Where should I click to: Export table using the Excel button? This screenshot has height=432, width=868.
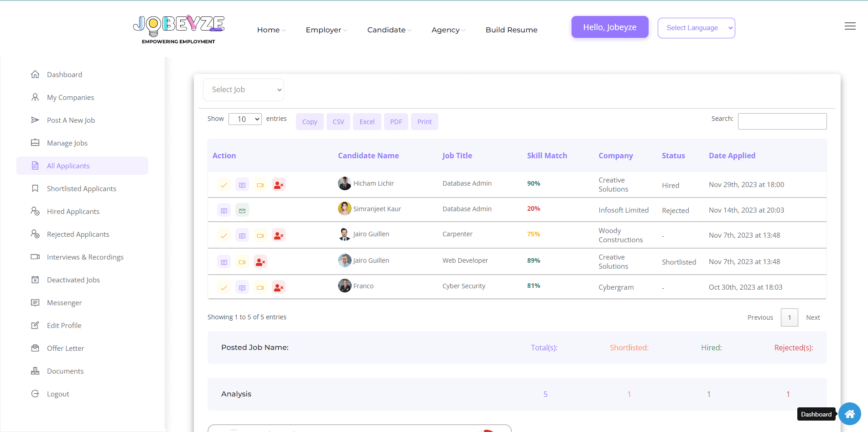point(367,122)
